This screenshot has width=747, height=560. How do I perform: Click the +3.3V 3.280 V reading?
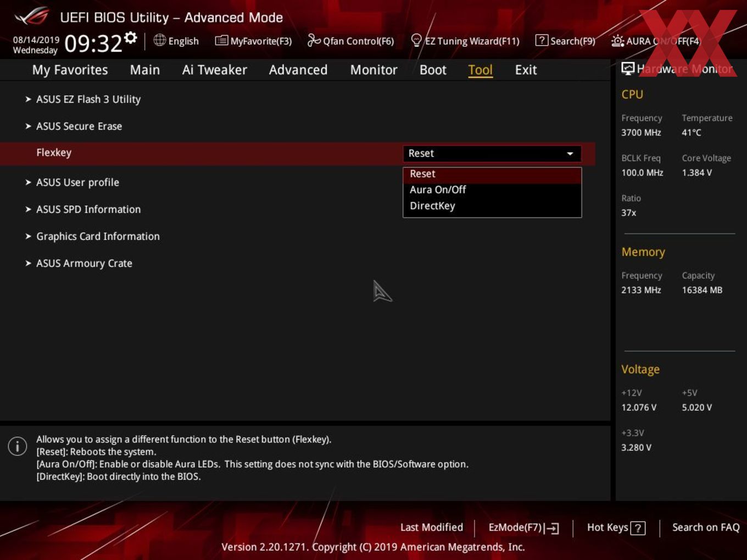[x=636, y=447]
